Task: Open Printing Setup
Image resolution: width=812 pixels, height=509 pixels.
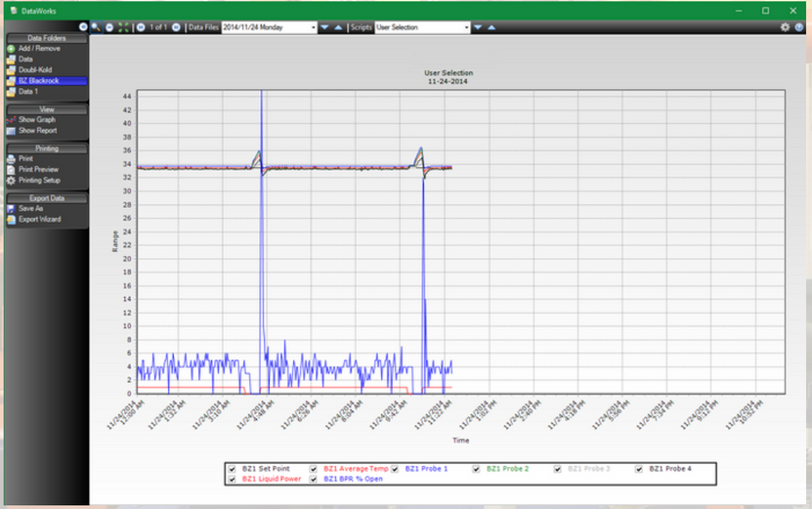Action: (39, 180)
